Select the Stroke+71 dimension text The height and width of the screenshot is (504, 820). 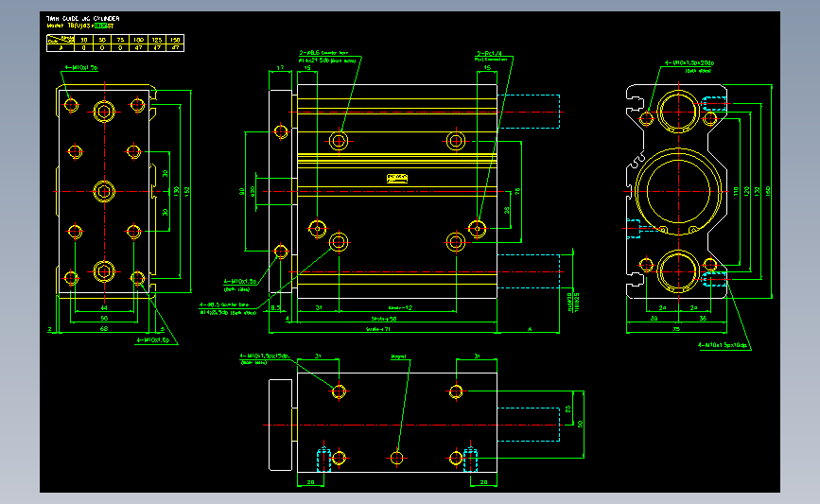[378, 329]
